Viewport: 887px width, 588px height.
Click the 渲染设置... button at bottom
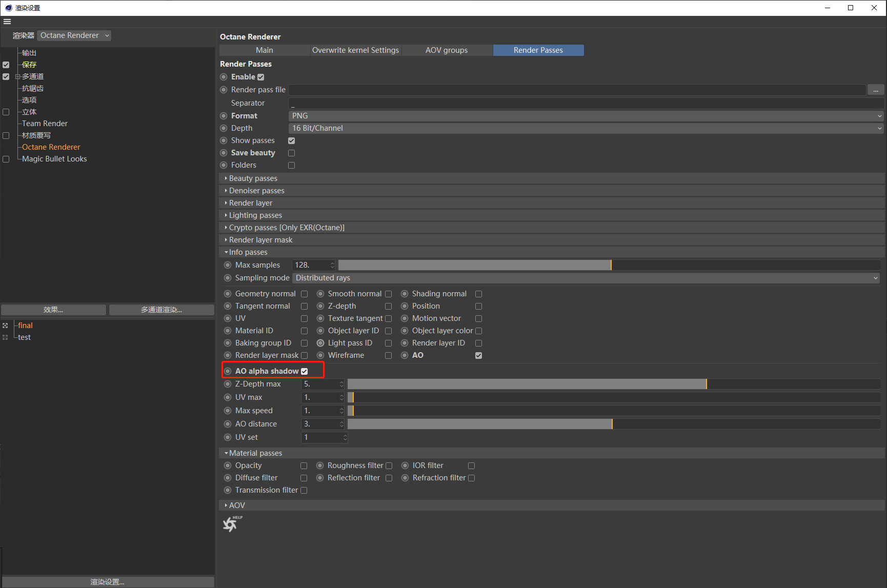(x=108, y=582)
